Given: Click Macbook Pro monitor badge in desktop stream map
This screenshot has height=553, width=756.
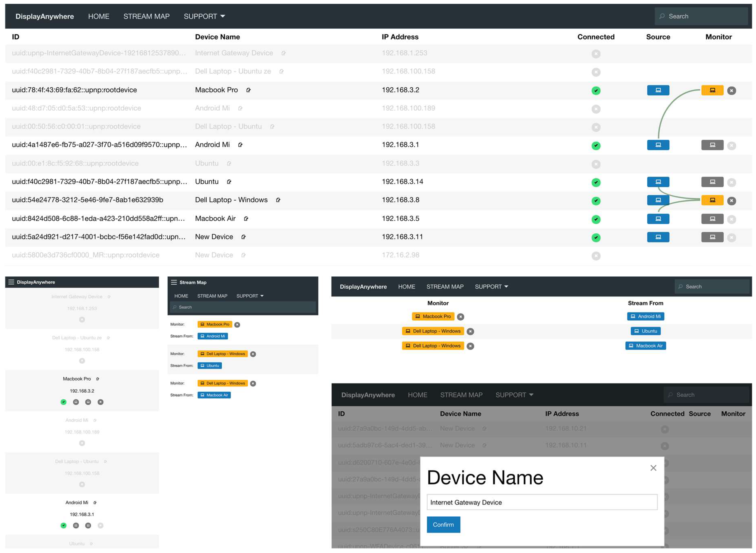Looking at the screenshot, I should (x=433, y=316).
